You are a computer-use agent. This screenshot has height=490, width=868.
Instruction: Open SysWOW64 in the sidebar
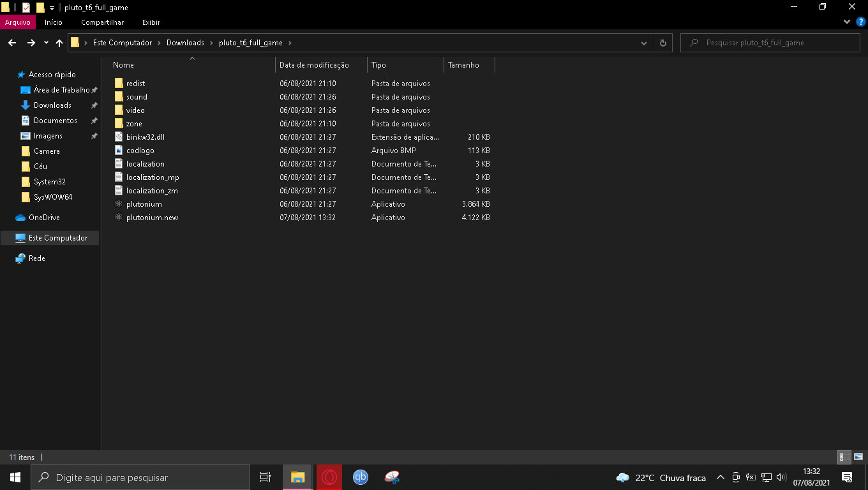click(52, 197)
